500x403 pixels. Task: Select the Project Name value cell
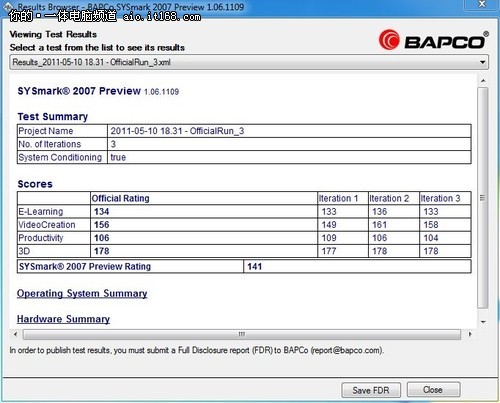289,131
